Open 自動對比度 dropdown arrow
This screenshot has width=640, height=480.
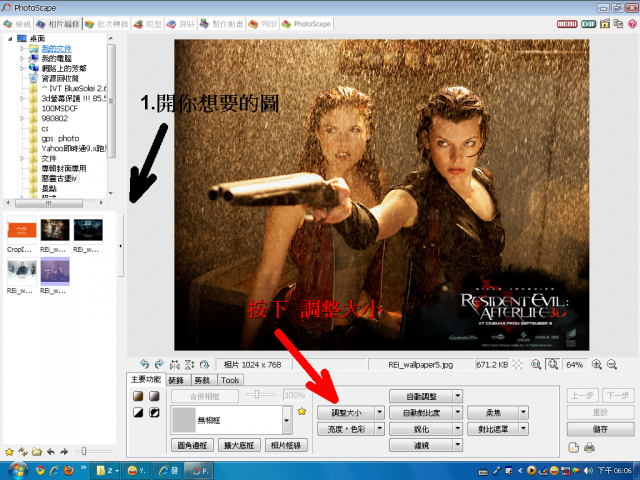(458, 412)
